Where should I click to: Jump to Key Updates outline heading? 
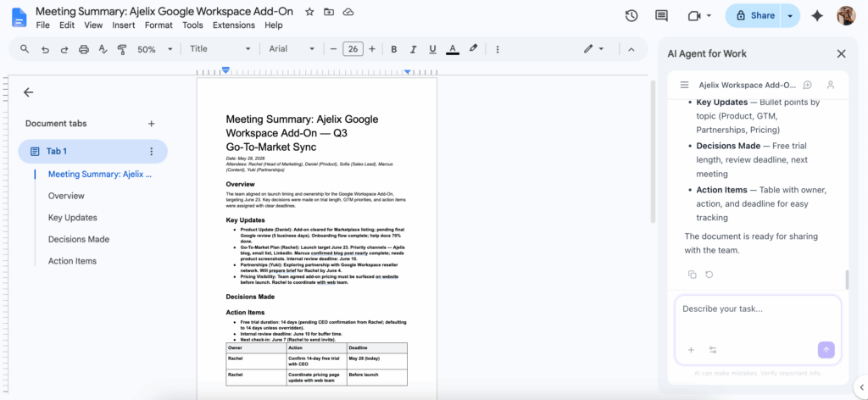(x=73, y=218)
